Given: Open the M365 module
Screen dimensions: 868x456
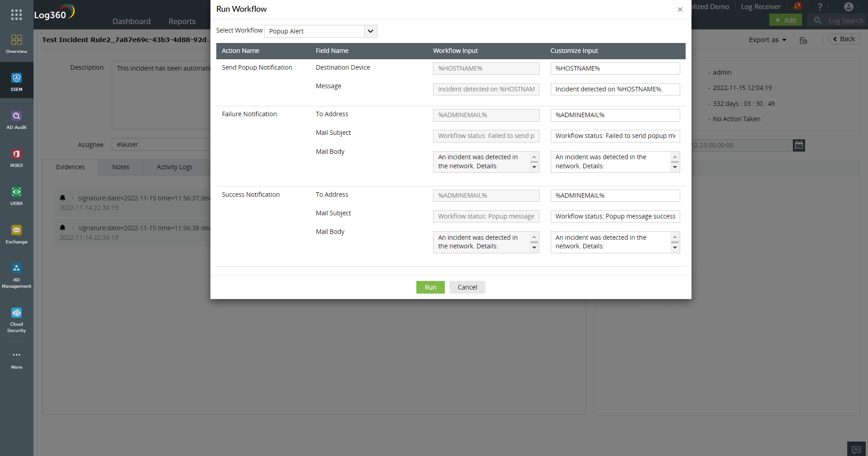Looking at the screenshot, I should coord(16,158).
